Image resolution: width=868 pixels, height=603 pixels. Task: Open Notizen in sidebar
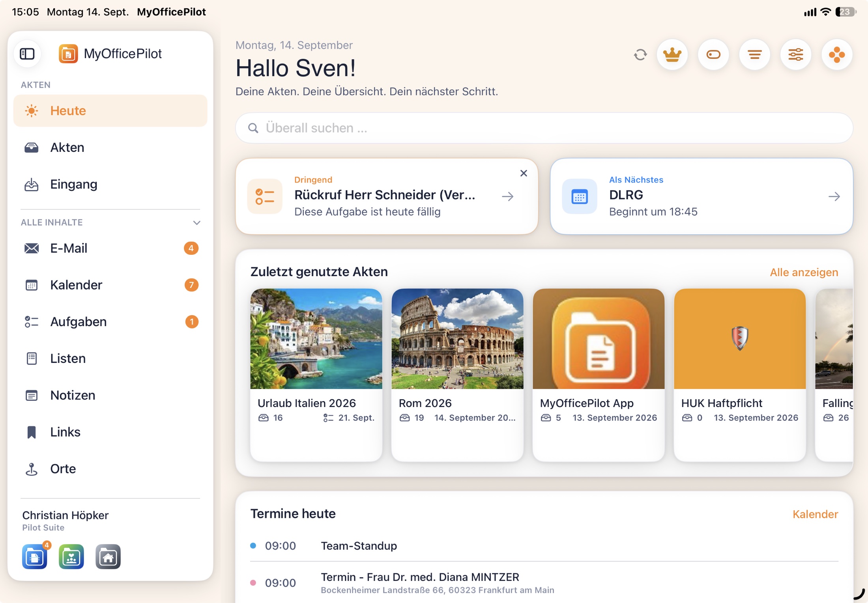pos(110,395)
